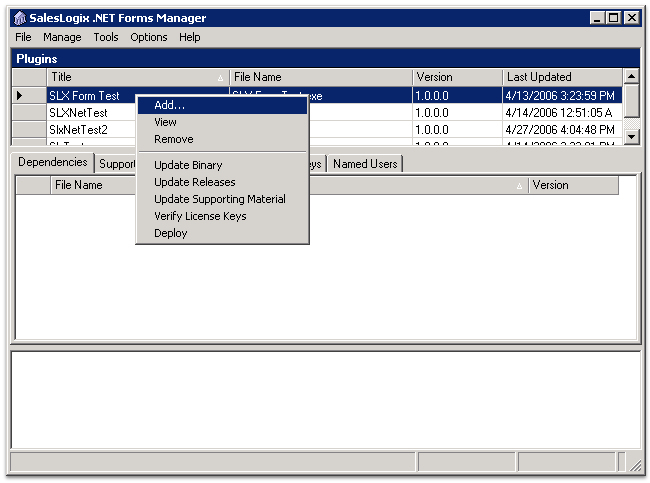Open the Manage menu
The height and width of the screenshot is (483, 650).
coord(62,37)
